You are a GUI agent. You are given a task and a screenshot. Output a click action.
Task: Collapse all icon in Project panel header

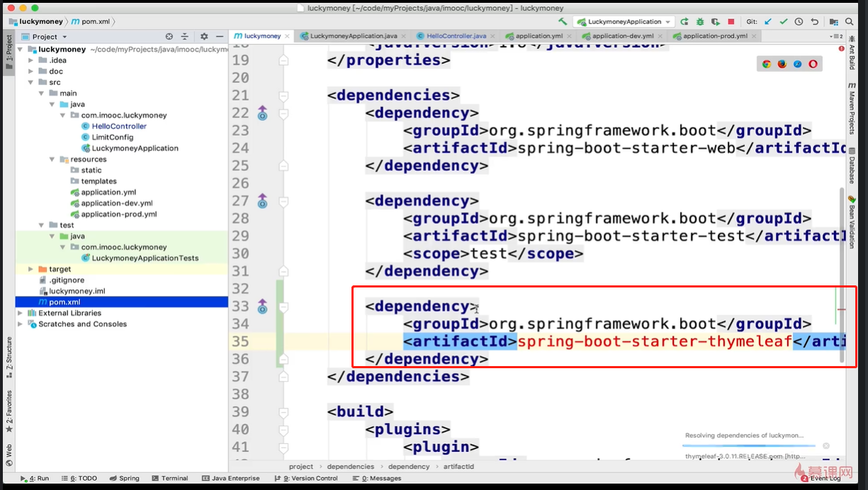pyautogui.click(x=184, y=36)
